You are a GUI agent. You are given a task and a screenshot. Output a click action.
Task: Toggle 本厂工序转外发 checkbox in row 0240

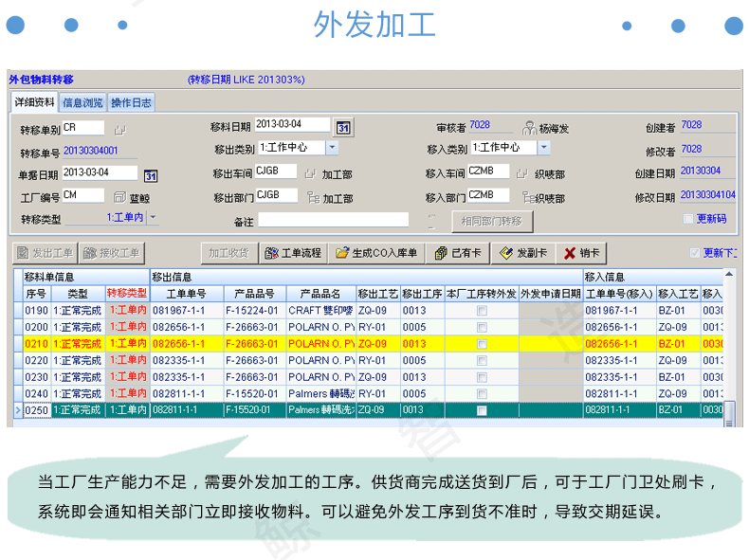point(482,394)
